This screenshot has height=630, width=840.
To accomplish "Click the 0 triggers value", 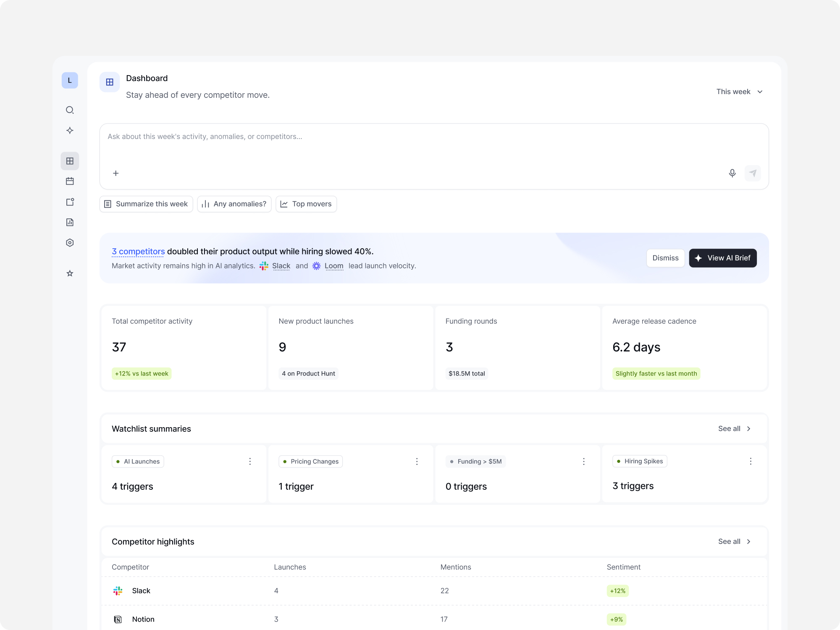I will (466, 487).
